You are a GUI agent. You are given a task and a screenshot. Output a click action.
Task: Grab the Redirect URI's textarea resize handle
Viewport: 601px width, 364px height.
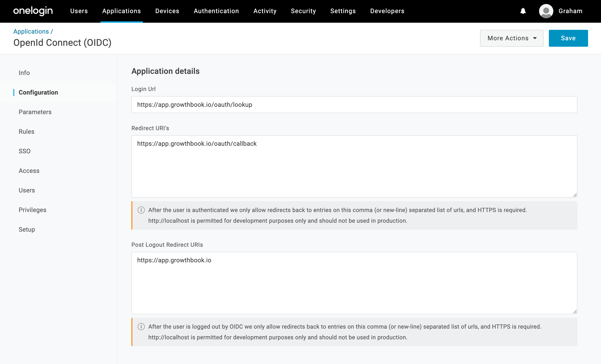[x=575, y=195]
